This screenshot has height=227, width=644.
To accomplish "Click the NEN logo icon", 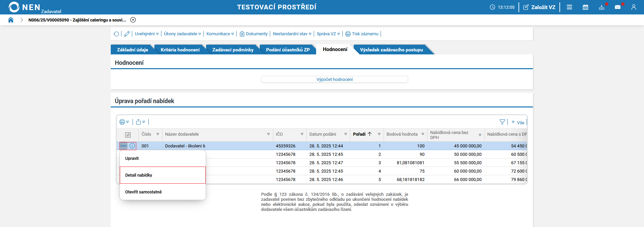I will (14, 7).
